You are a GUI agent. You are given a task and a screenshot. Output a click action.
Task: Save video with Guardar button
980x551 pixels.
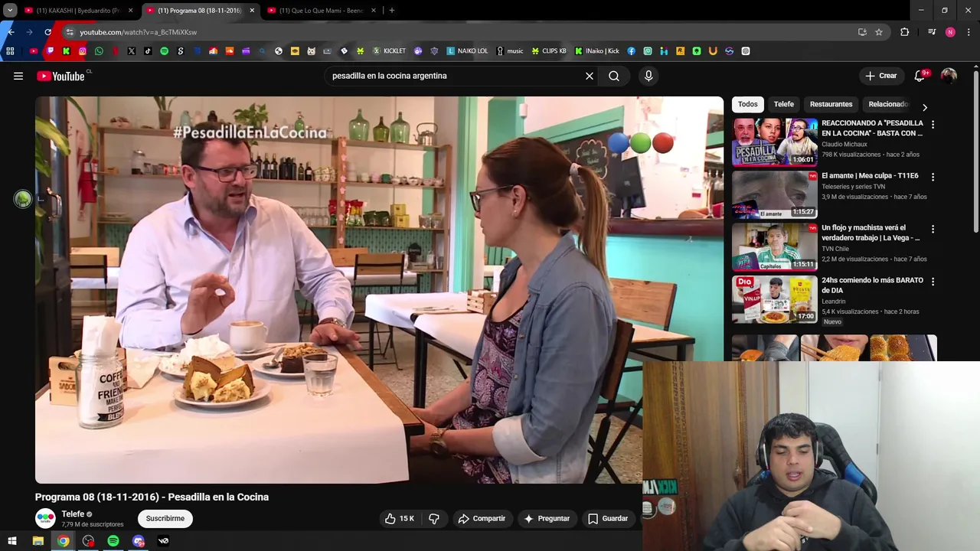pos(608,518)
